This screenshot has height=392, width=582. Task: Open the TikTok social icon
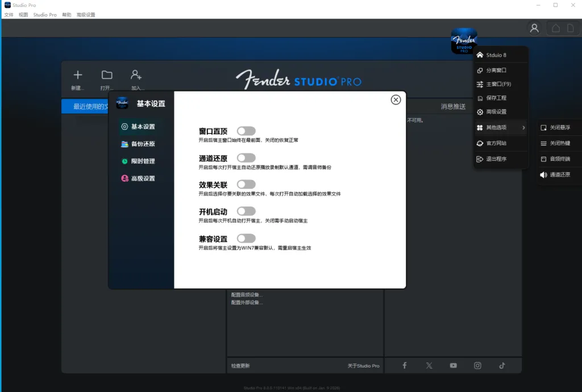pos(502,366)
